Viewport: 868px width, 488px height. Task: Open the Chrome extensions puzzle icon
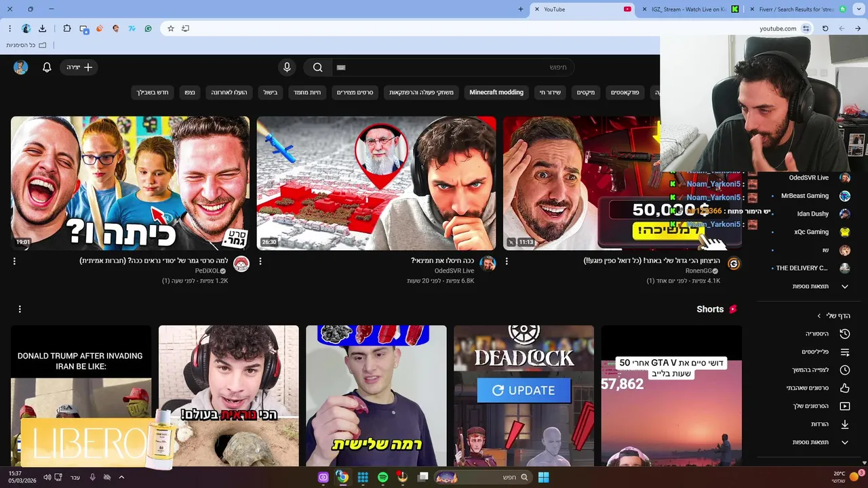tap(66, 28)
